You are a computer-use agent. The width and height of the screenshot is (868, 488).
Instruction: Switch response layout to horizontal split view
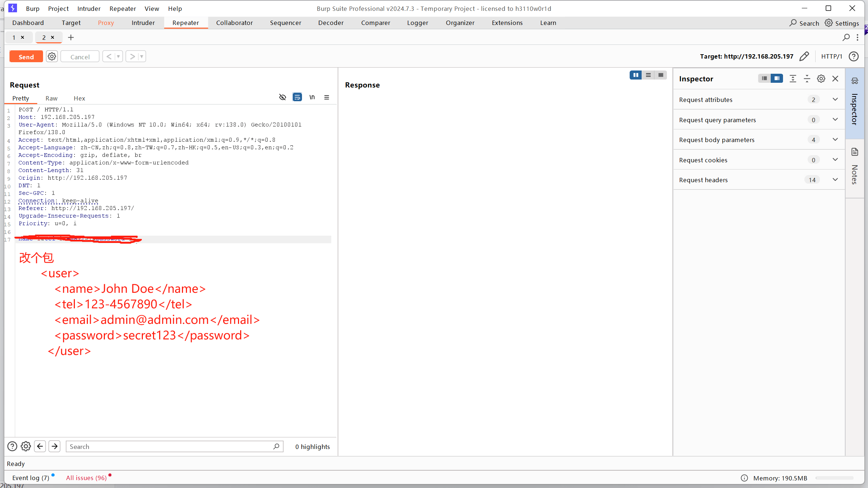pyautogui.click(x=648, y=75)
